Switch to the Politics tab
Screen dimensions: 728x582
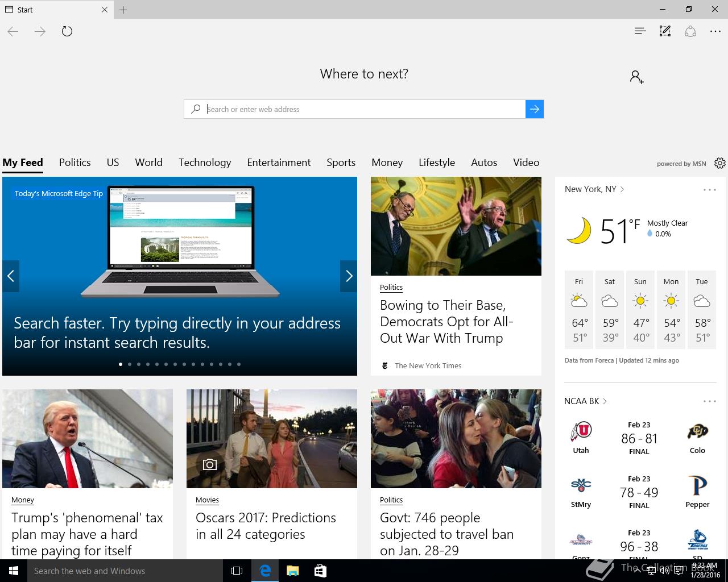coord(75,163)
